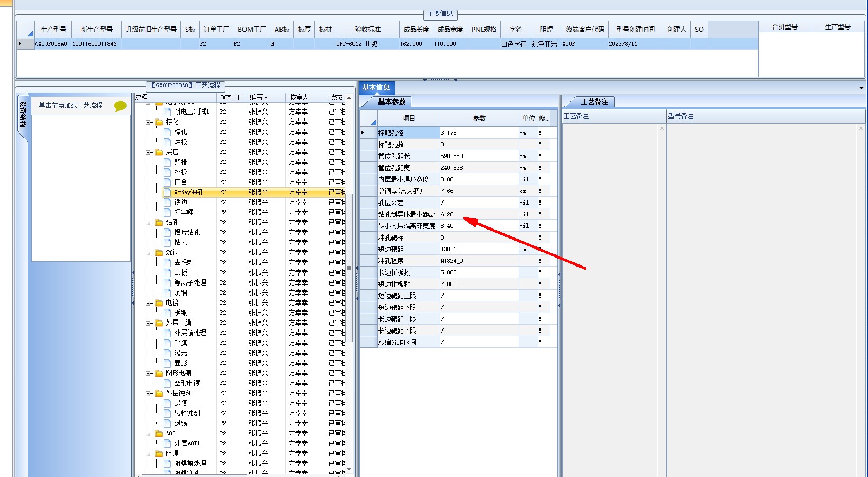Click the 3.175 value of 标靶孔径
The height and width of the screenshot is (477, 868).
click(479, 133)
